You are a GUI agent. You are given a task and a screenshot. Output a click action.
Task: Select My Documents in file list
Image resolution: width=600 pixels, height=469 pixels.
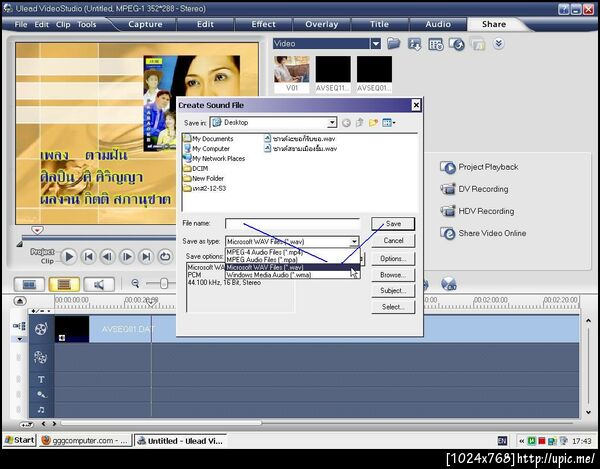tap(208, 139)
